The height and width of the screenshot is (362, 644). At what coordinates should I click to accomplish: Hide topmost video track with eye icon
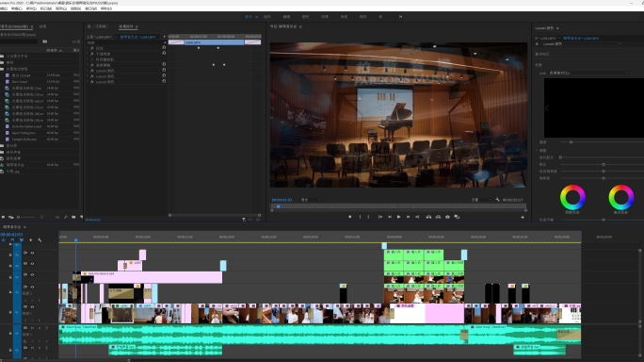coord(32,253)
